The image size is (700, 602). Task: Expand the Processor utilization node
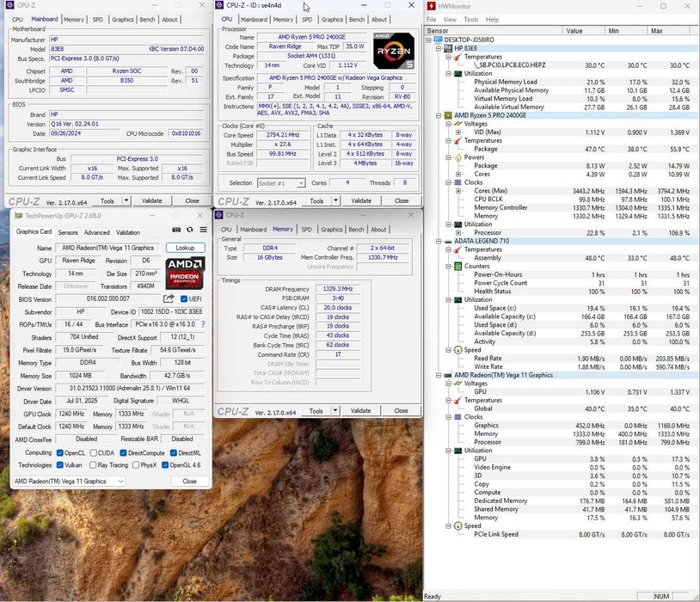[458, 233]
